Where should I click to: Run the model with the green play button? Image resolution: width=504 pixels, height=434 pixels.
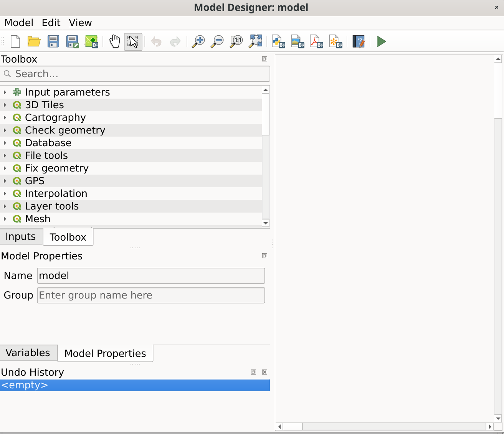click(x=381, y=41)
